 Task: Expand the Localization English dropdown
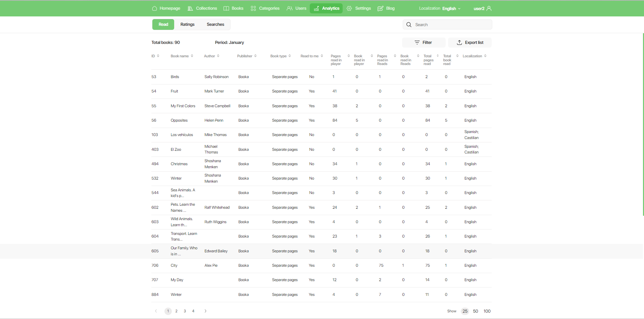coord(451,8)
